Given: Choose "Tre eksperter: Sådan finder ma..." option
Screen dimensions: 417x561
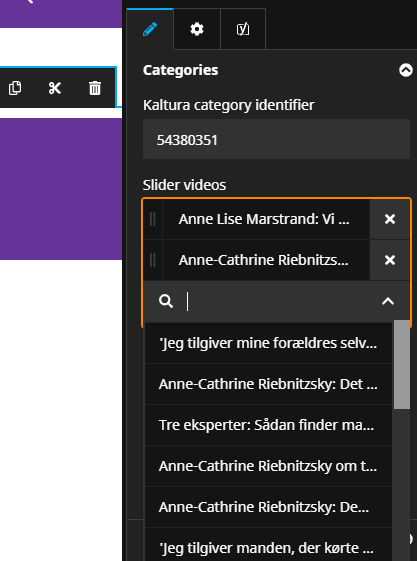Looking at the screenshot, I should coord(268,425).
